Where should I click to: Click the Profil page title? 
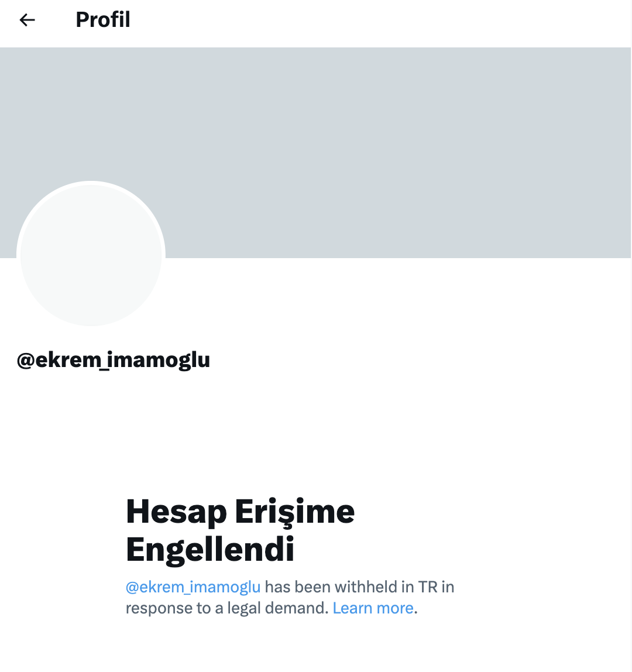(103, 20)
